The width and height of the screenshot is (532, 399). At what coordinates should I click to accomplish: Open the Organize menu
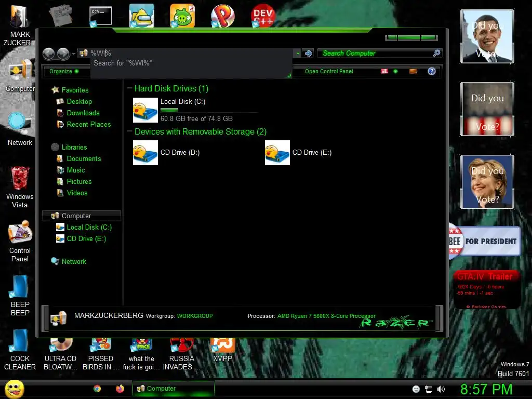pyautogui.click(x=63, y=71)
